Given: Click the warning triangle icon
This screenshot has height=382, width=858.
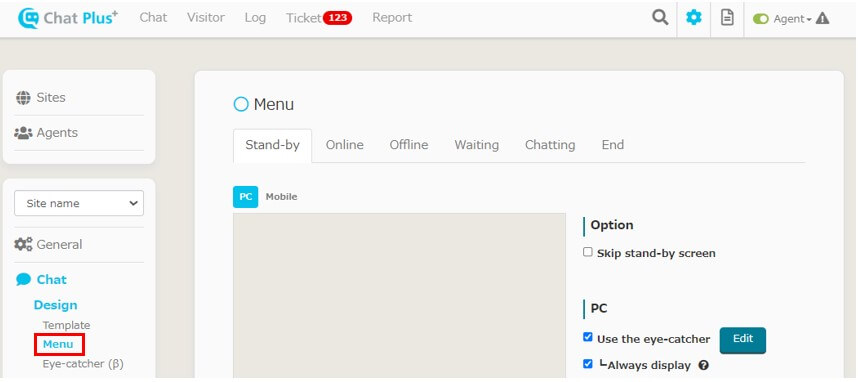Looking at the screenshot, I should tap(822, 19).
